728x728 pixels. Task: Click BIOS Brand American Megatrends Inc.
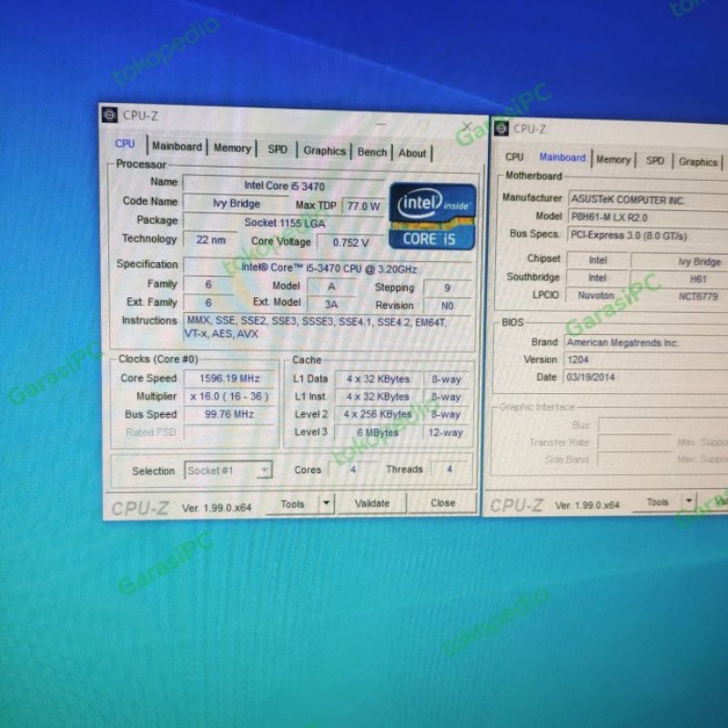click(x=646, y=343)
